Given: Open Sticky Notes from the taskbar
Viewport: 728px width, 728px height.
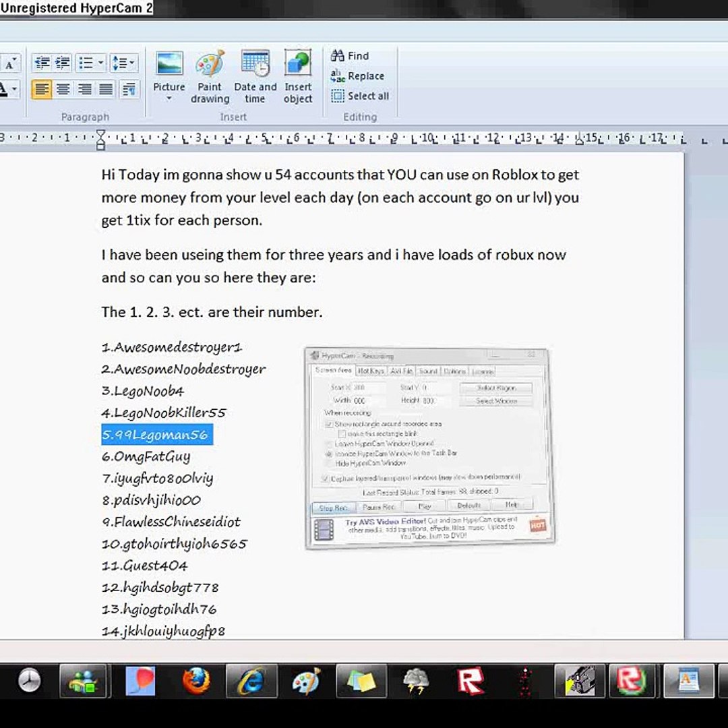Looking at the screenshot, I should pos(361,681).
